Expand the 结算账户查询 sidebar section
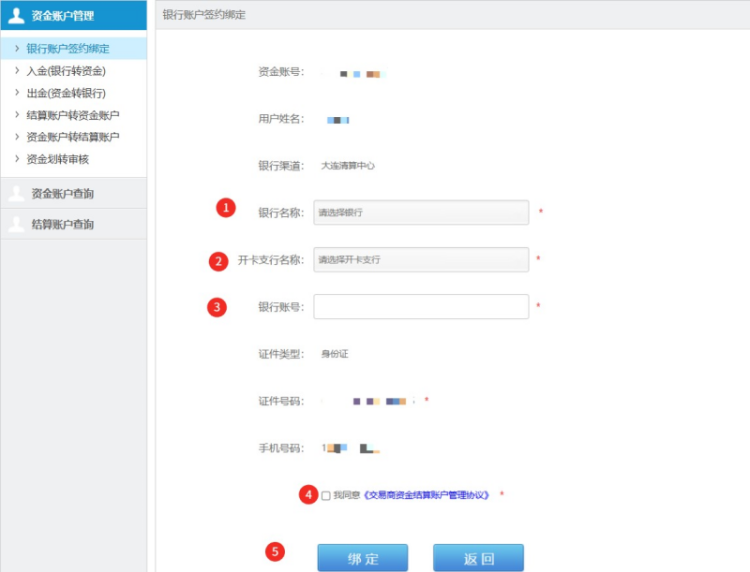Image resolution: width=750 pixels, height=572 pixels. [62, 225]
